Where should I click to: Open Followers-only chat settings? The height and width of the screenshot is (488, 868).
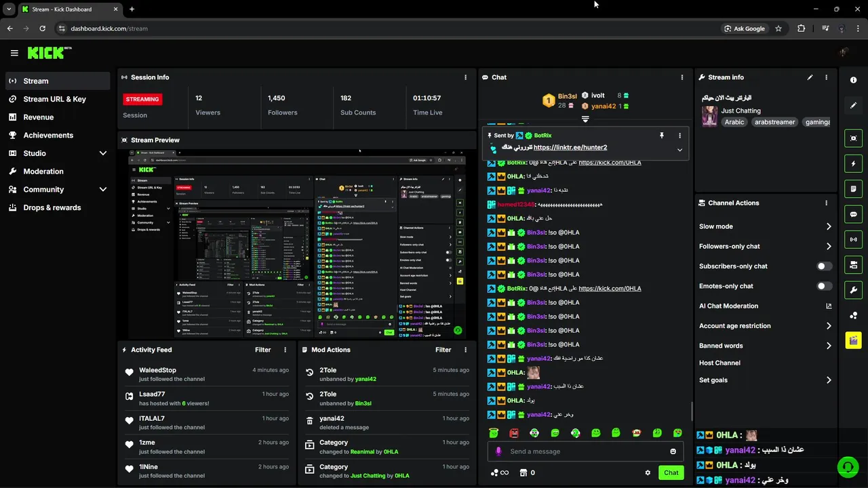click(x=765, y=246)
